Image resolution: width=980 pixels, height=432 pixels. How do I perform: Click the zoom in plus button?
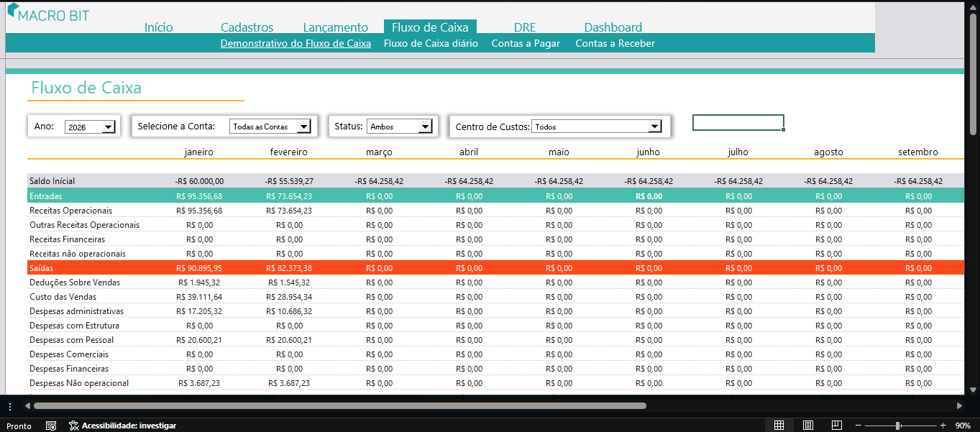tap(943, 426)
